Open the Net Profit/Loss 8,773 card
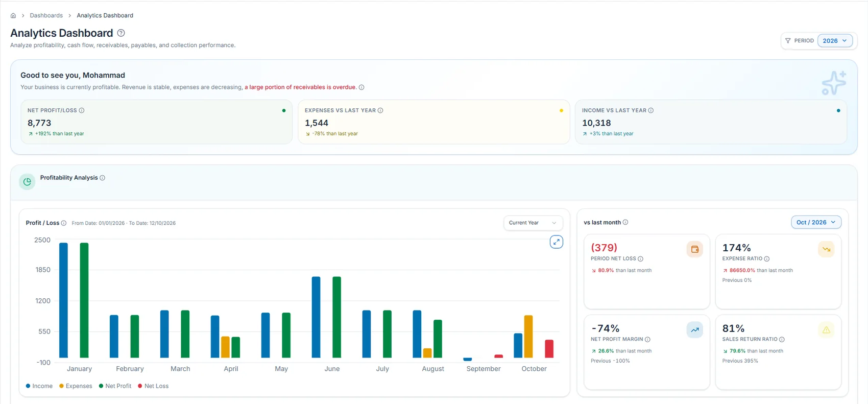The width and height of the screenshot is (868, 404). (156, 122)
